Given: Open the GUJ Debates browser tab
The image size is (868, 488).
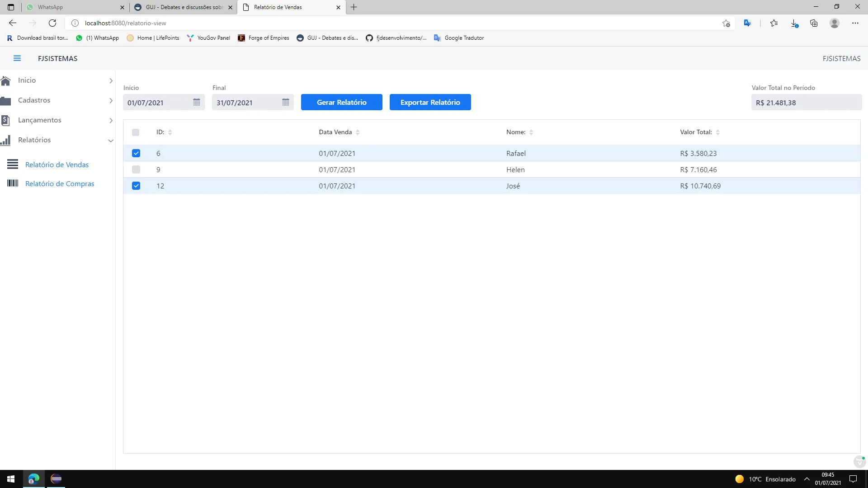Looking at the screenshot, I should click(183, 7).
